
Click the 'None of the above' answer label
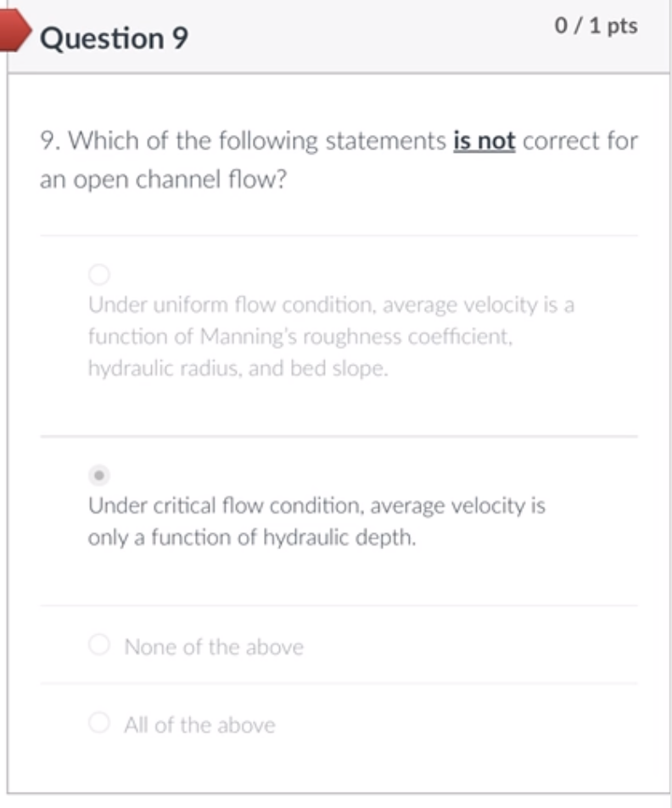click(x=213, y=647)
